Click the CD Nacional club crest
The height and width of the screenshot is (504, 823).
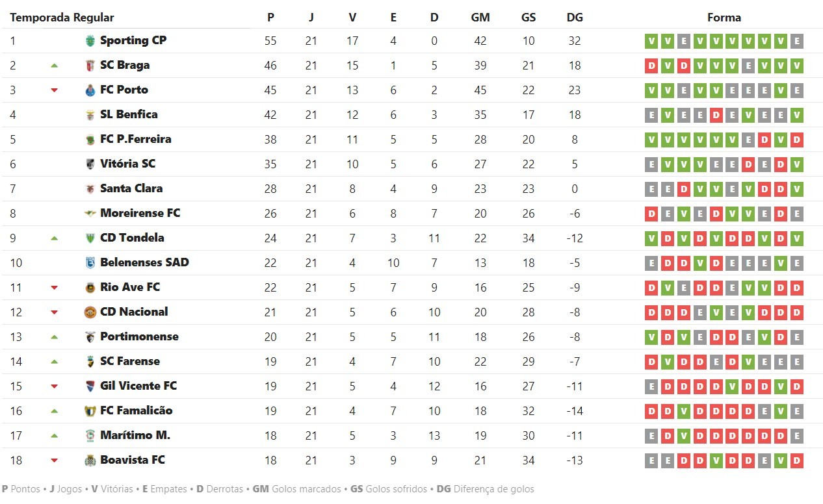(90, 312)
